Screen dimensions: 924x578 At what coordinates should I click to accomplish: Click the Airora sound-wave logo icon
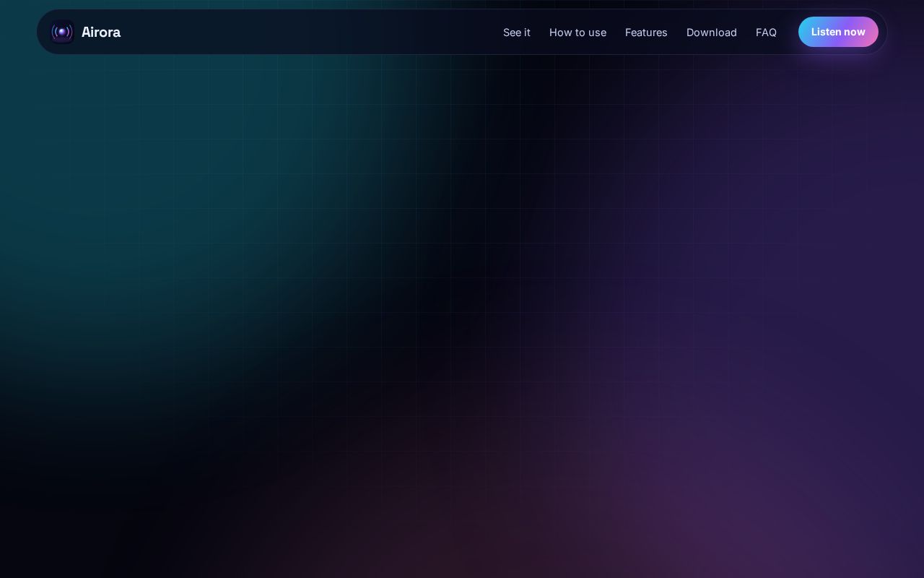[62, 32]
